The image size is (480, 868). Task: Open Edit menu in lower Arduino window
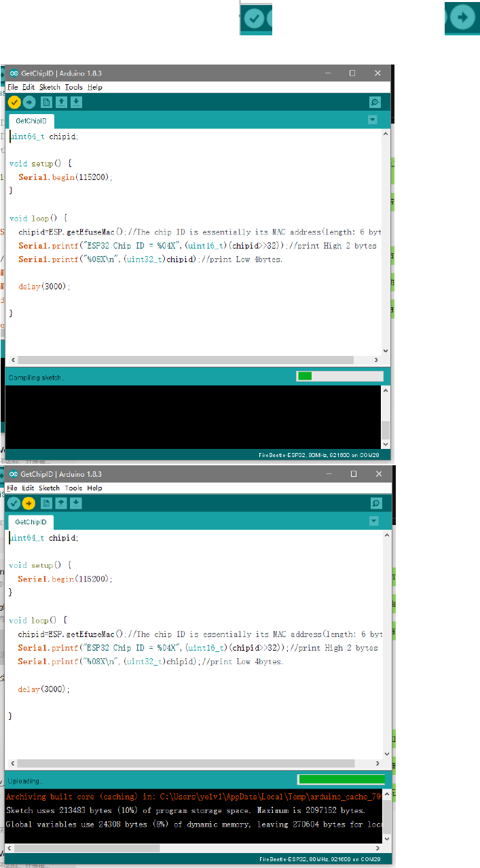[x=28, y=488]
